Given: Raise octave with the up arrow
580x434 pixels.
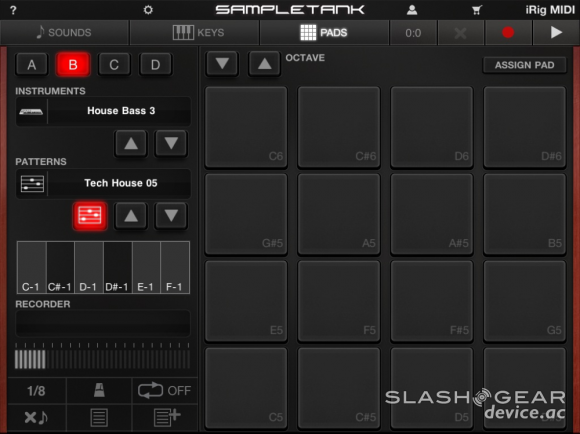Looking at the screenshot, I should (x=264, y=64).
